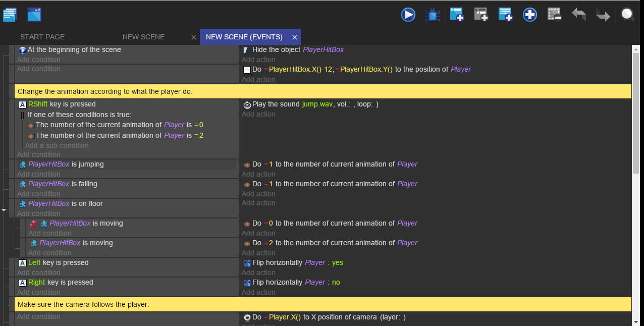This screenshot has width=644, height=326.
Task: Add action under 'Play the sound jump.wav'
Action: tap(258, 114)
